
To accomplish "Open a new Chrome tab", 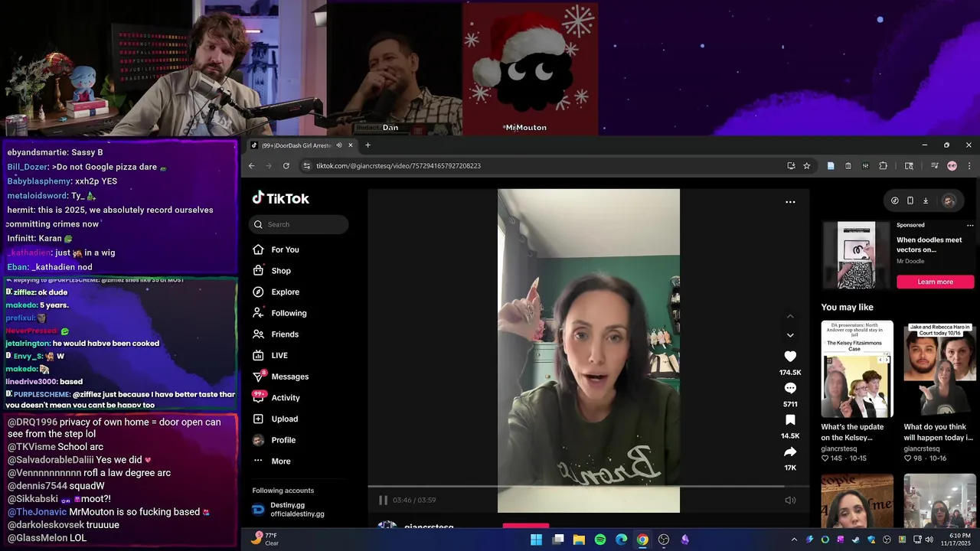I will [x=367, y=145].
